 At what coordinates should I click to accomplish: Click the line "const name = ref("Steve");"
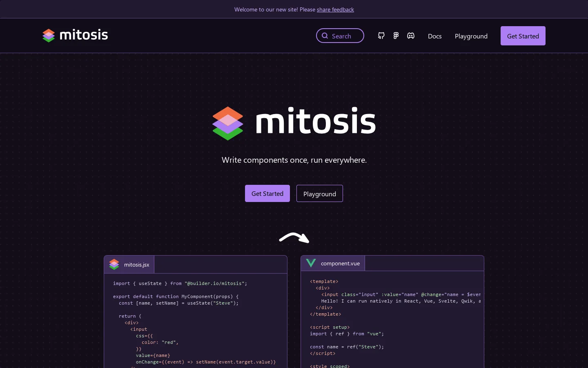347,347
